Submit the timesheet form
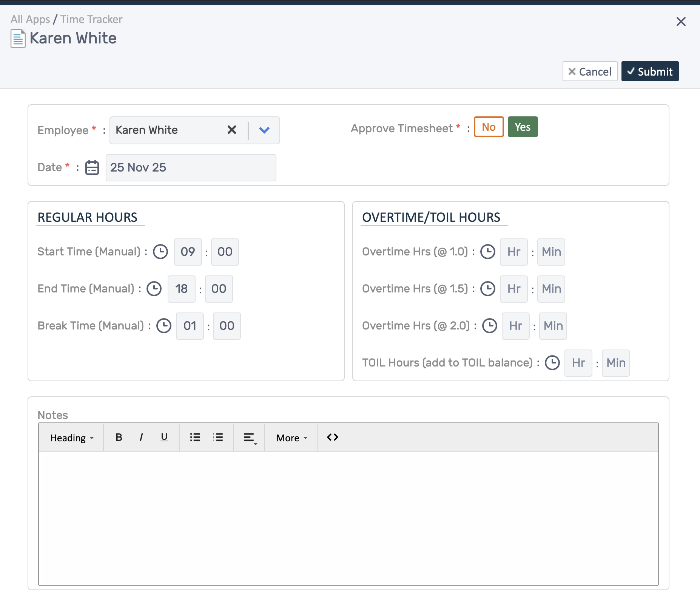700x597 pixels. pyautogui.click(x=650, y=71)
